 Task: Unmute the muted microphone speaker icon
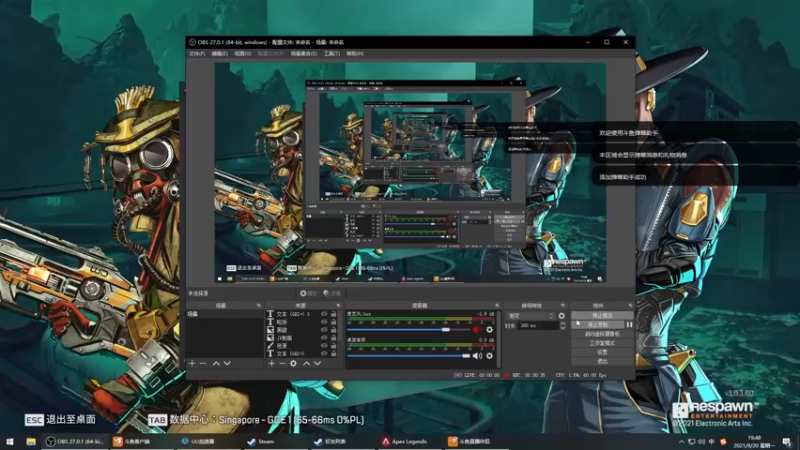(477, 330)
